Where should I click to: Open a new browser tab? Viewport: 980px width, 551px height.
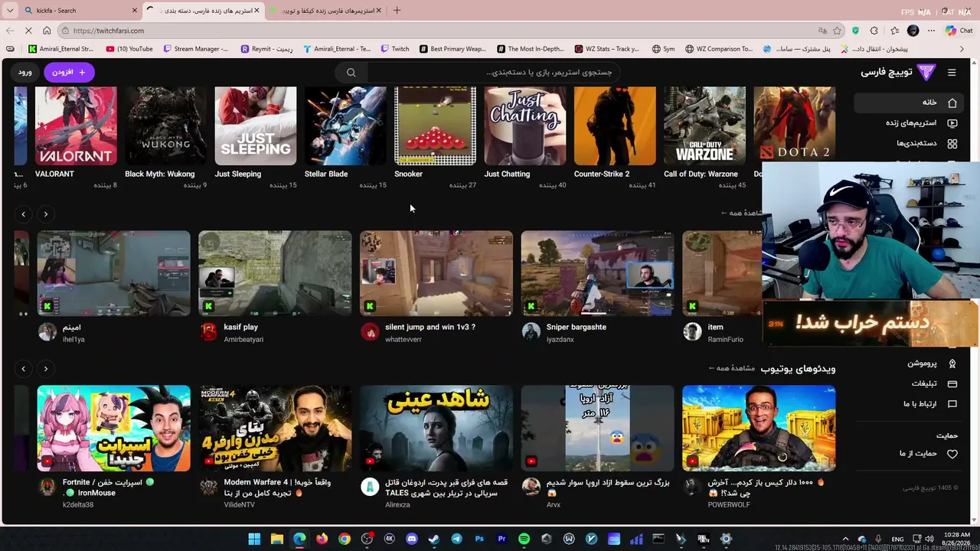pyautogui.click(x=397, y=11)
